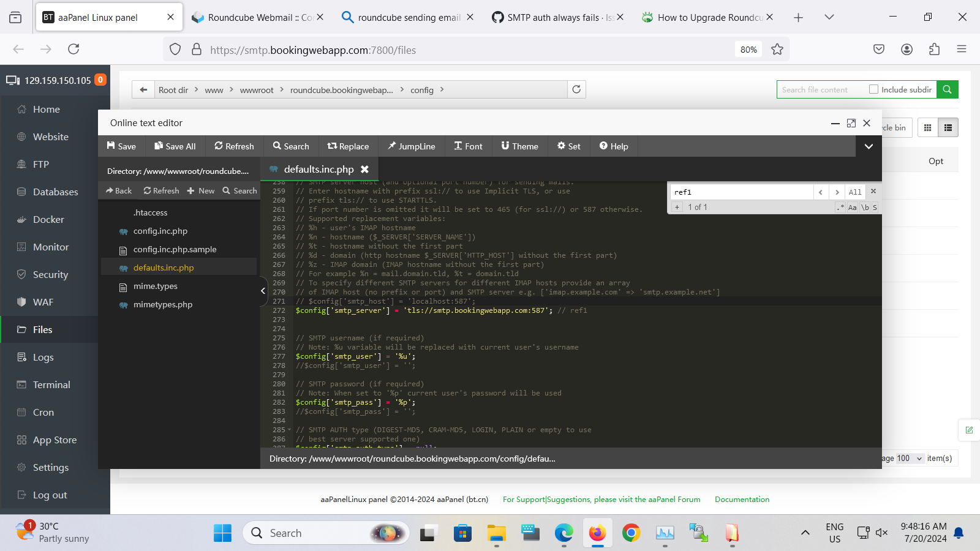Toggle regex search option

(x=841, y=208)
